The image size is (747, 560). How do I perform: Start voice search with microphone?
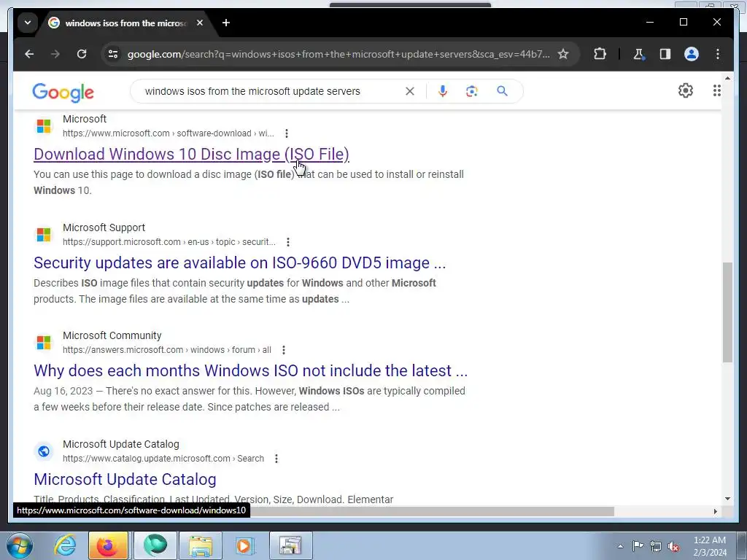tap(443, 91)
